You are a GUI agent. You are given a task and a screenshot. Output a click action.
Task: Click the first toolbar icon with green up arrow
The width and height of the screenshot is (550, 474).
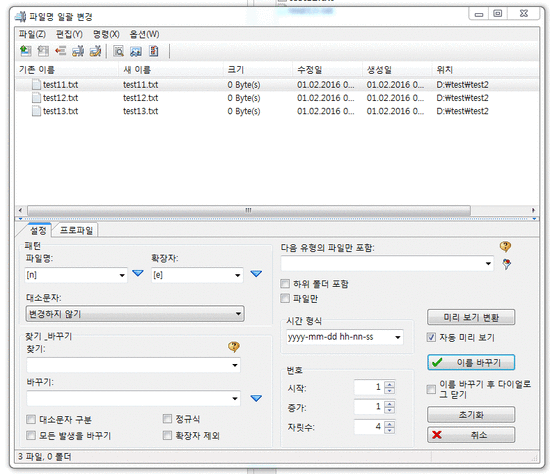(26, 51)
